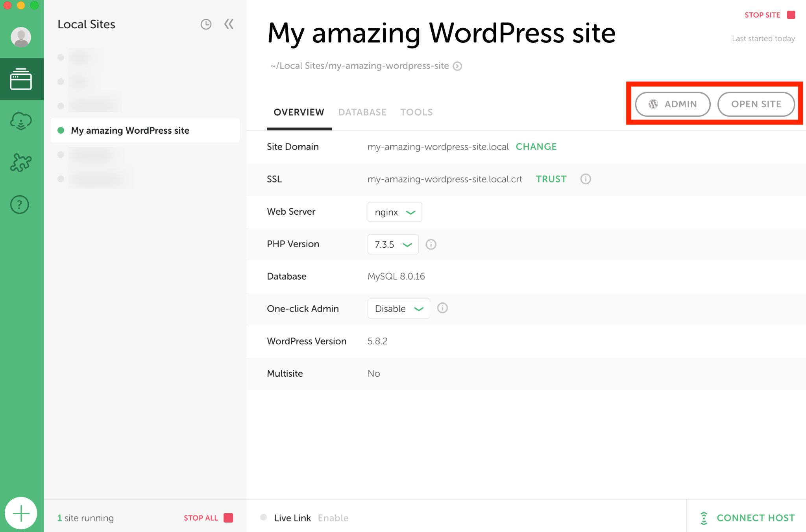806x532 pixels.
Task: Open the help question mark panel
Action: click(19, 204)
